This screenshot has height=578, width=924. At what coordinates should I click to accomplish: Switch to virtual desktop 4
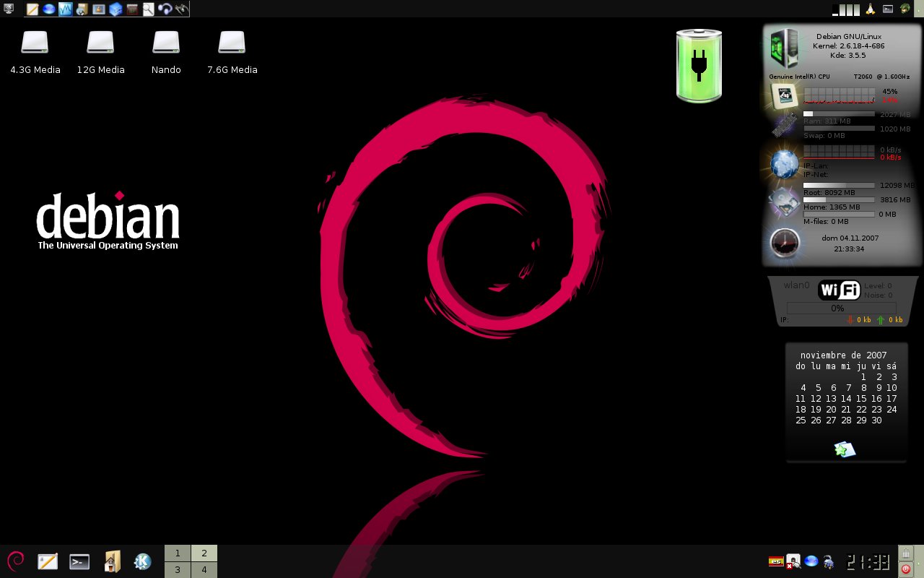[x=204, y=569]
